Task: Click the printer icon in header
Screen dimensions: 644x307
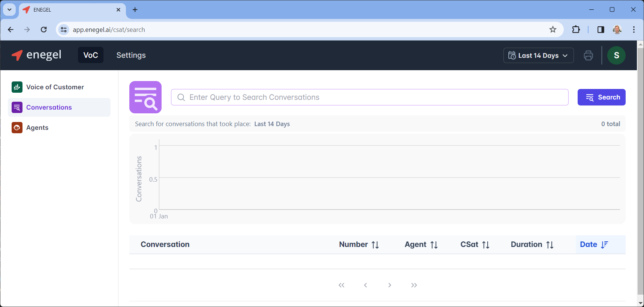Action: click(x=588, y=56)
